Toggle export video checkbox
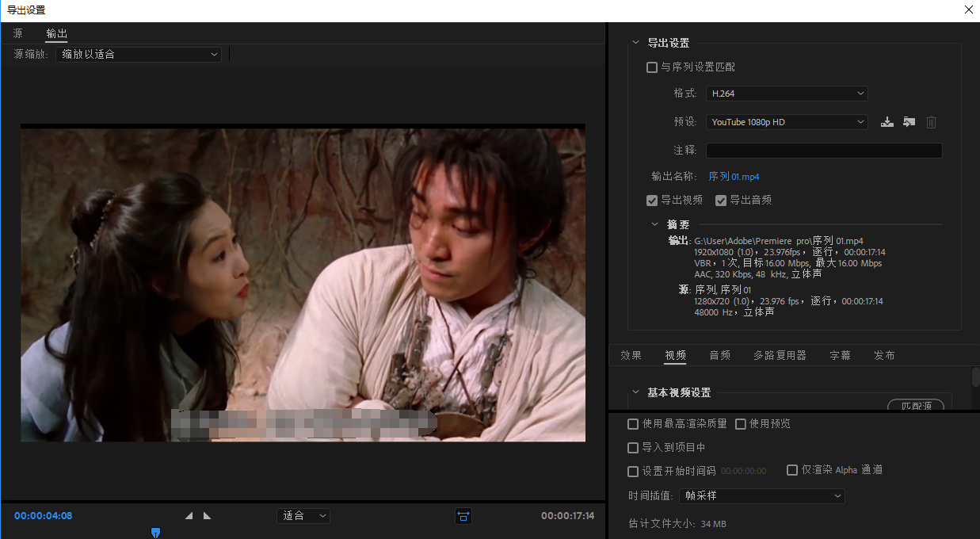Screen dimensions: 980x539 [652, 201]
